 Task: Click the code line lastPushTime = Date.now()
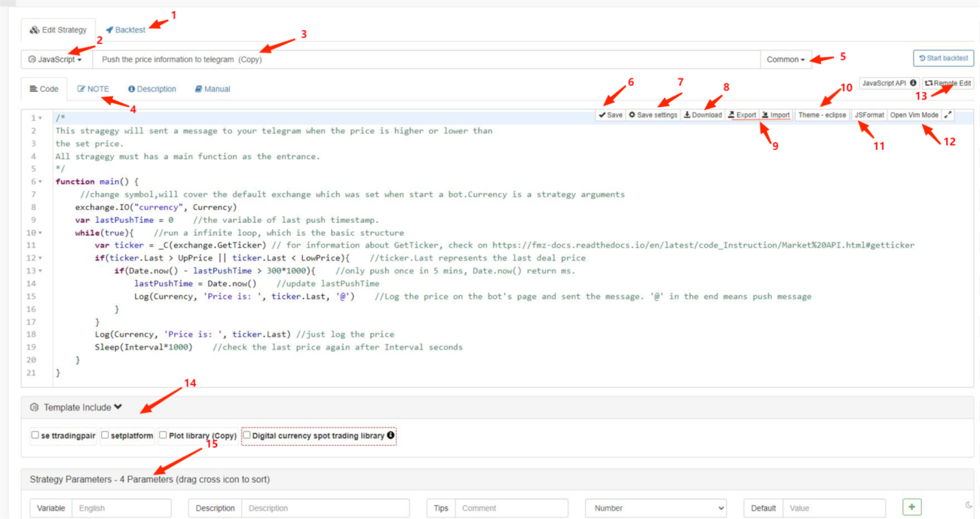(x=195, y=283)
